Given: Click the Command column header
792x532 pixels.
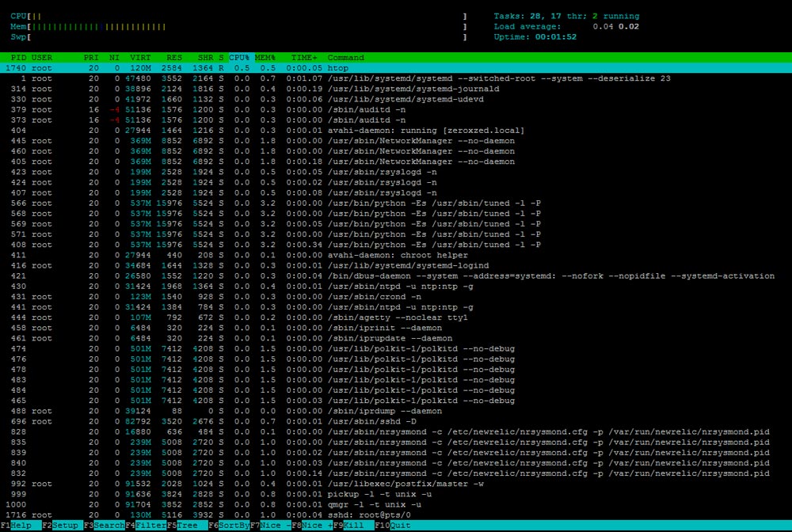Looking at the screenshot, I should click(x=345, y=58).
